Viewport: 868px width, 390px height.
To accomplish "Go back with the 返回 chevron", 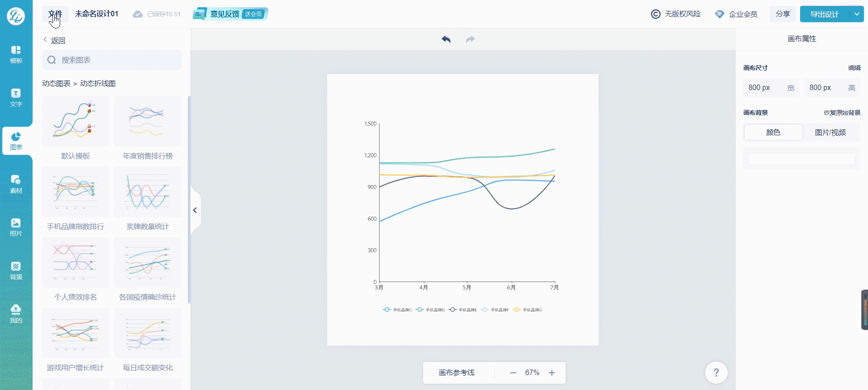I will (x=45, y=40).
